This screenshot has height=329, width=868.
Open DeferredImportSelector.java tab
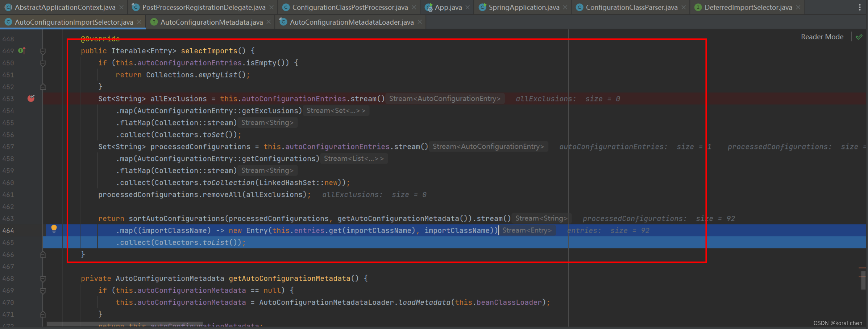tap(748, 7)
